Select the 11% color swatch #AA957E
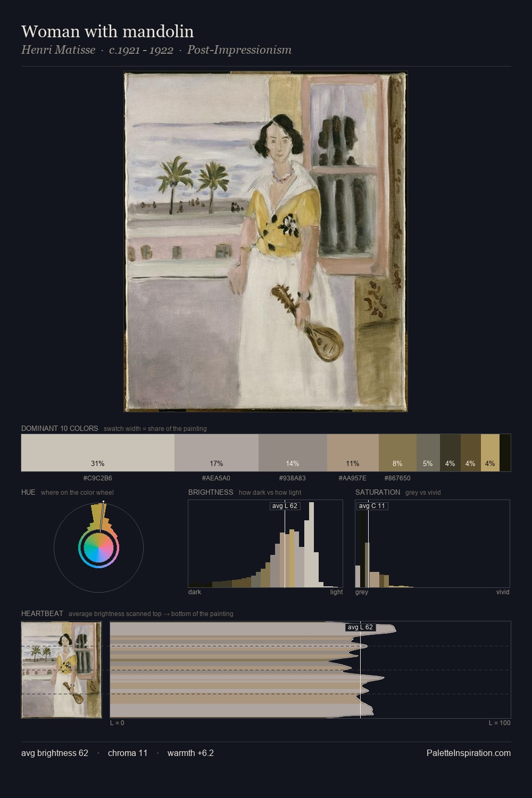532x798 pixels. [x=353, y=453]
